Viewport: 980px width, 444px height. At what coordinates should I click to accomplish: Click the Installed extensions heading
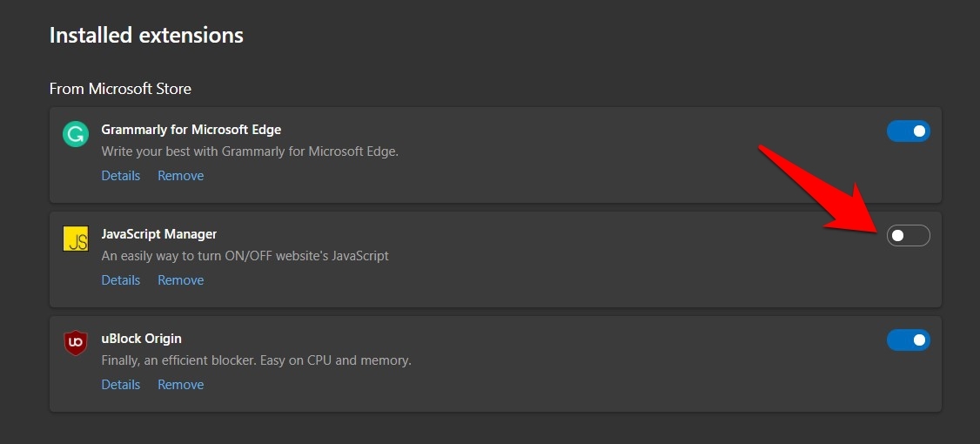(x=146, y=36)
